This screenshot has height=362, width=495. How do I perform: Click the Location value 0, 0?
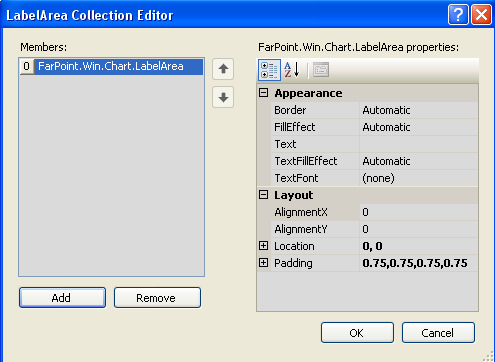coord(372,246)
